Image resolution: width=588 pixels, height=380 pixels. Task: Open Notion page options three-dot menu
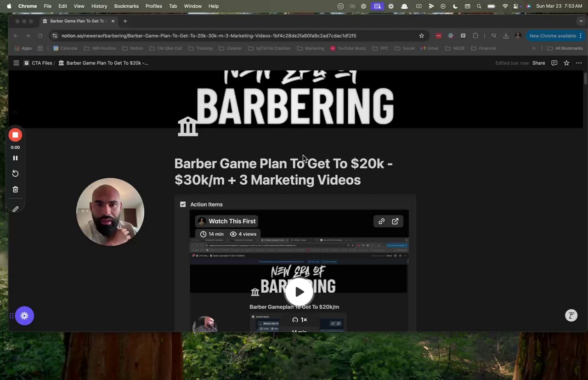coord(578,63)
